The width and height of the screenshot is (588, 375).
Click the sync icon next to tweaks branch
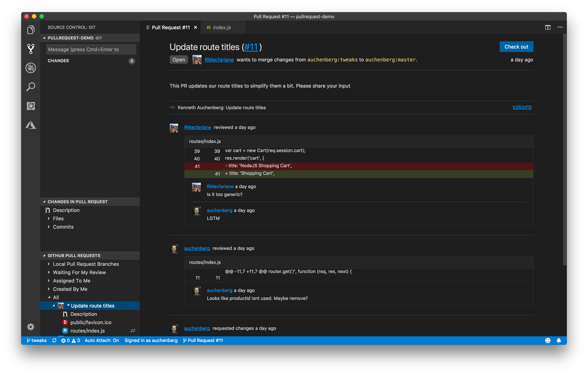pos(54,340)
